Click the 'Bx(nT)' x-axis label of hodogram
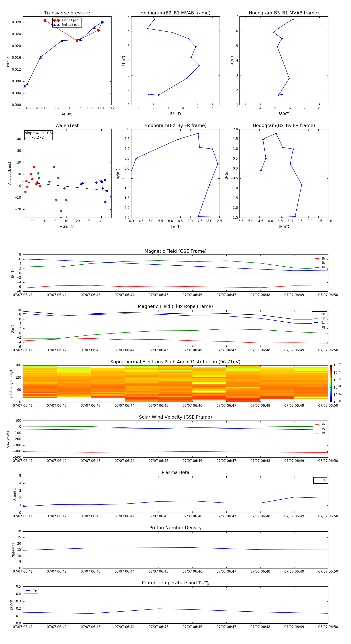 tap(284, 227)
